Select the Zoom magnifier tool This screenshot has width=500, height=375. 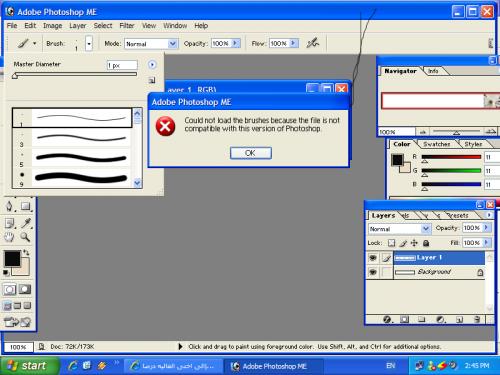coord(25,237)
